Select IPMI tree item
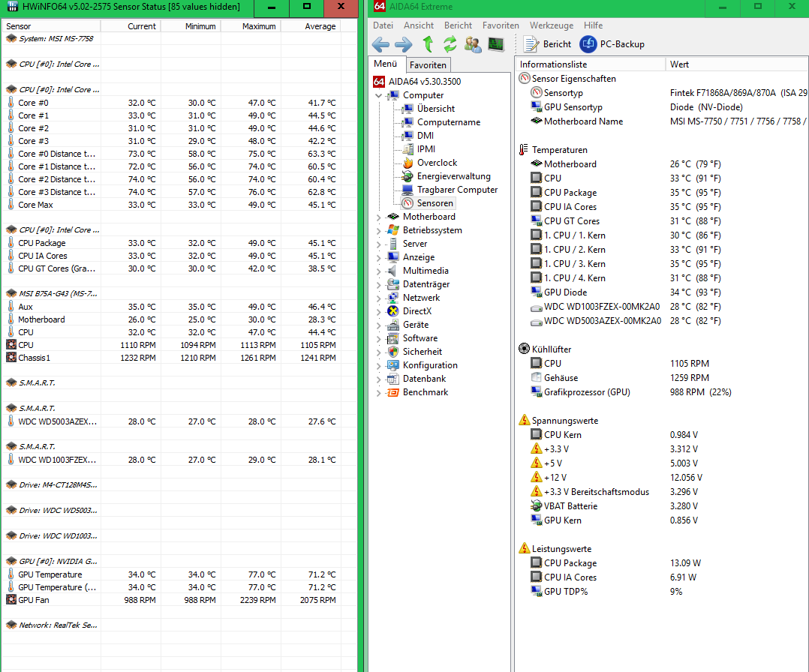Screen dimensions: 809x672 [426, 149]
